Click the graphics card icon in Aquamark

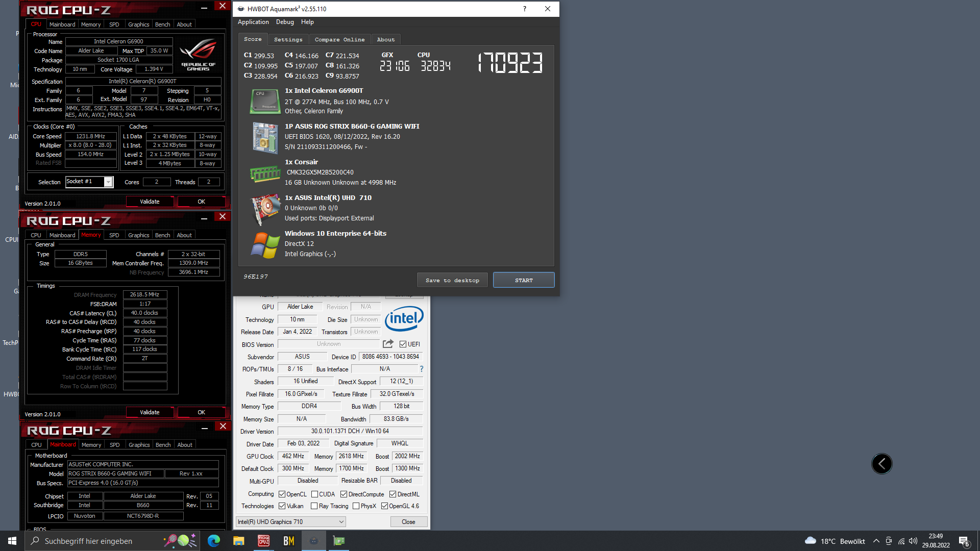click(266, 209)
